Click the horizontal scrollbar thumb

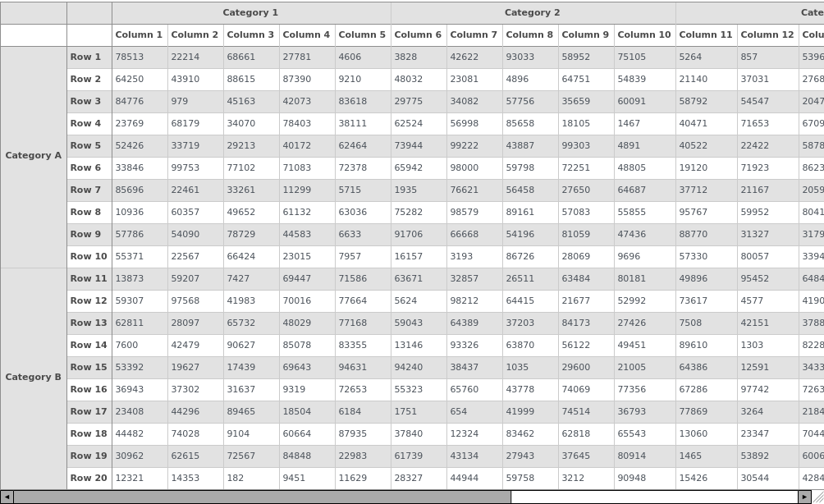click(x=262, y=497)
